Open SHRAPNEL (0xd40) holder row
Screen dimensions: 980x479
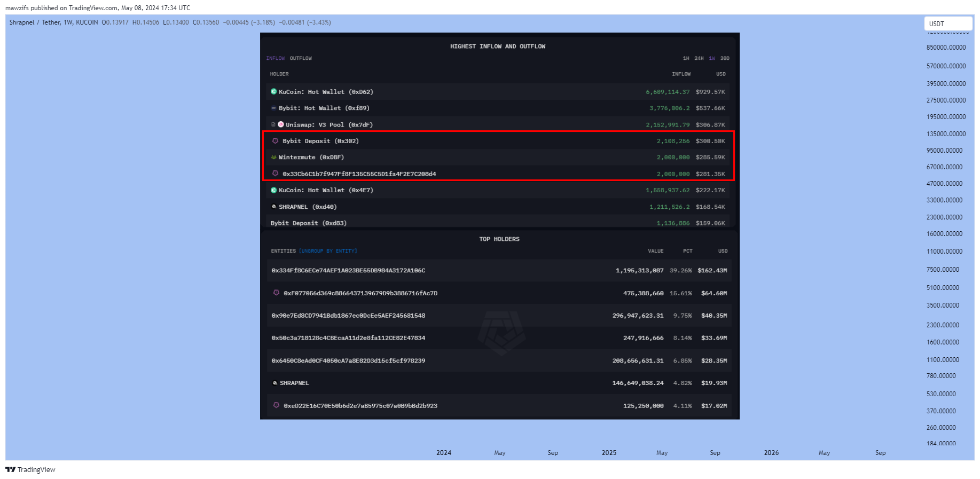pos(498,207)
